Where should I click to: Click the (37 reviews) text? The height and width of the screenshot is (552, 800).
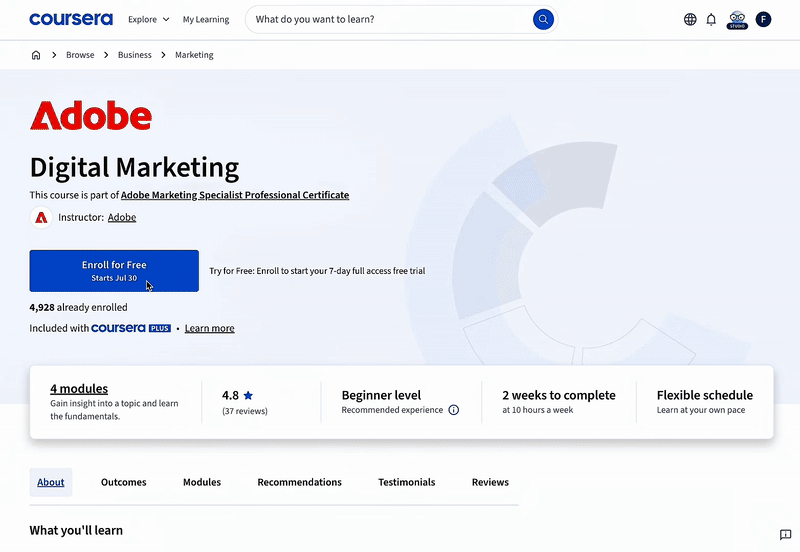coord(245,411)
